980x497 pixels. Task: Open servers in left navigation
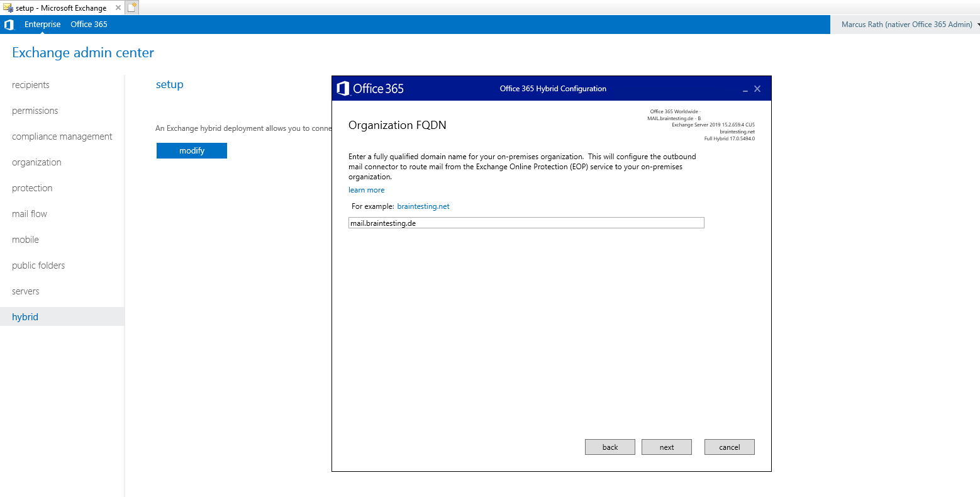[x=26, y=291]
